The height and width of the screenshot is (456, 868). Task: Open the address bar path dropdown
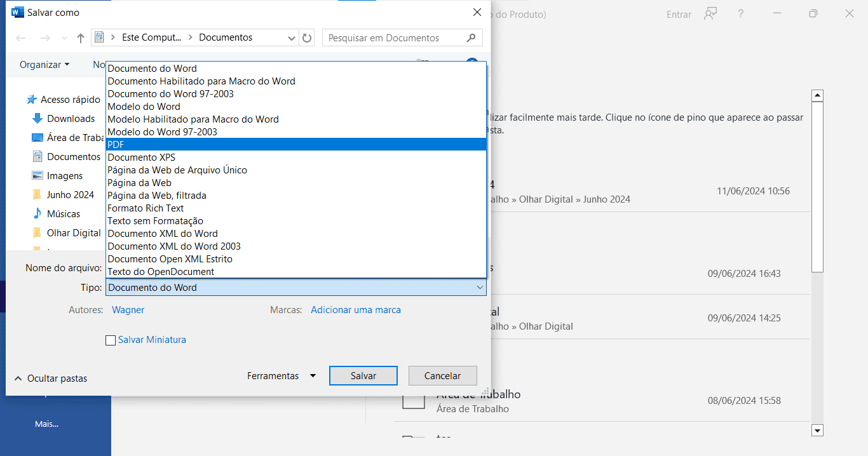click(x=291, y=37)
